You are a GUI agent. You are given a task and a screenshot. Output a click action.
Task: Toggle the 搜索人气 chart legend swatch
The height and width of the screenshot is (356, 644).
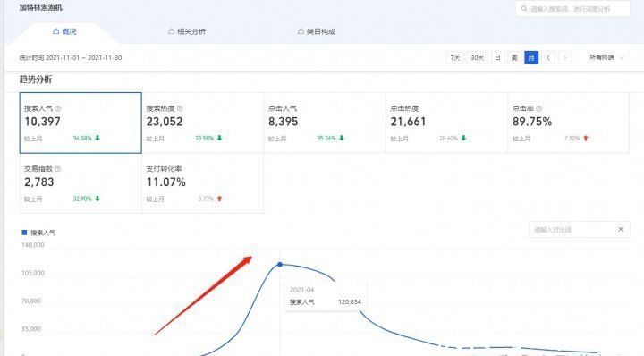click(x=24, y=233)
